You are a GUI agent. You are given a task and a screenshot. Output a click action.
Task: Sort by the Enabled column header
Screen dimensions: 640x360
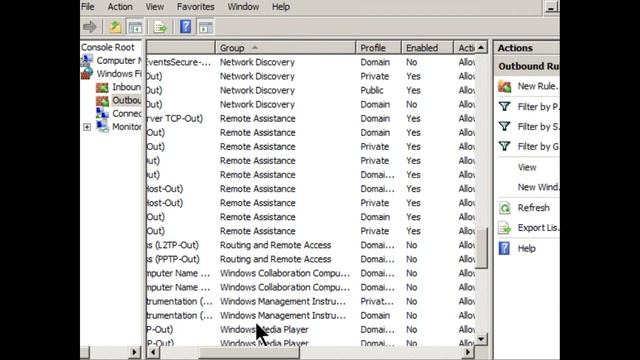click(427, 48)
